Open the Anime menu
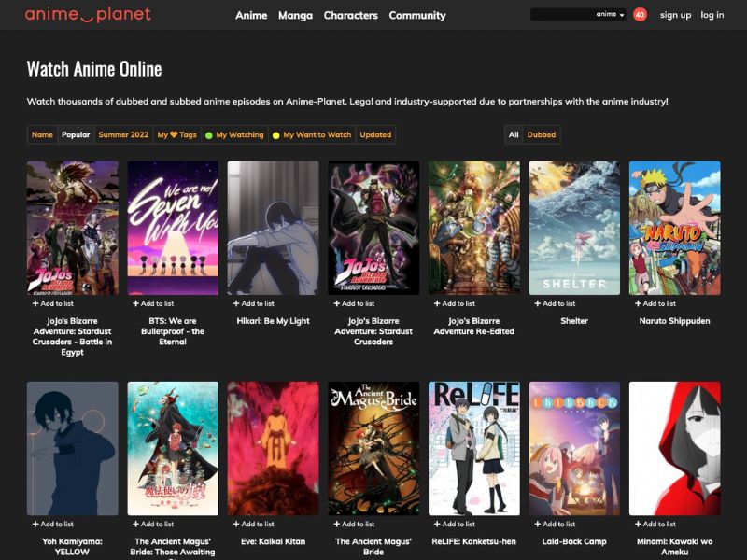The image size is (747, 560). pyautogui.click(x=251, y=15)
